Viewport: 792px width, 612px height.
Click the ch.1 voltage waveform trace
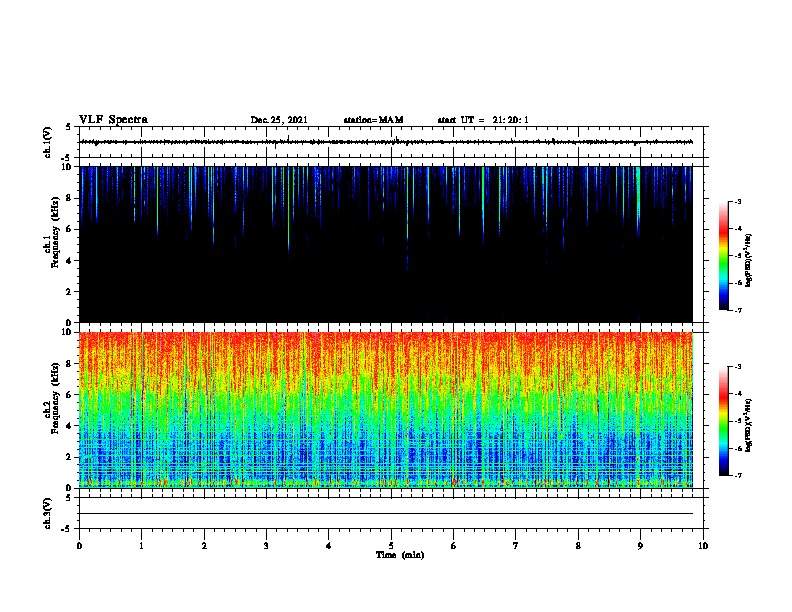[x=386, y=142]
